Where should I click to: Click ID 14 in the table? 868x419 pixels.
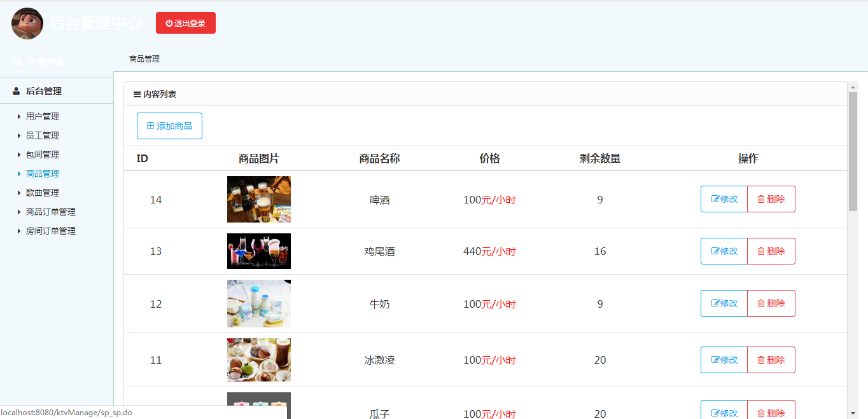(156, 200)
